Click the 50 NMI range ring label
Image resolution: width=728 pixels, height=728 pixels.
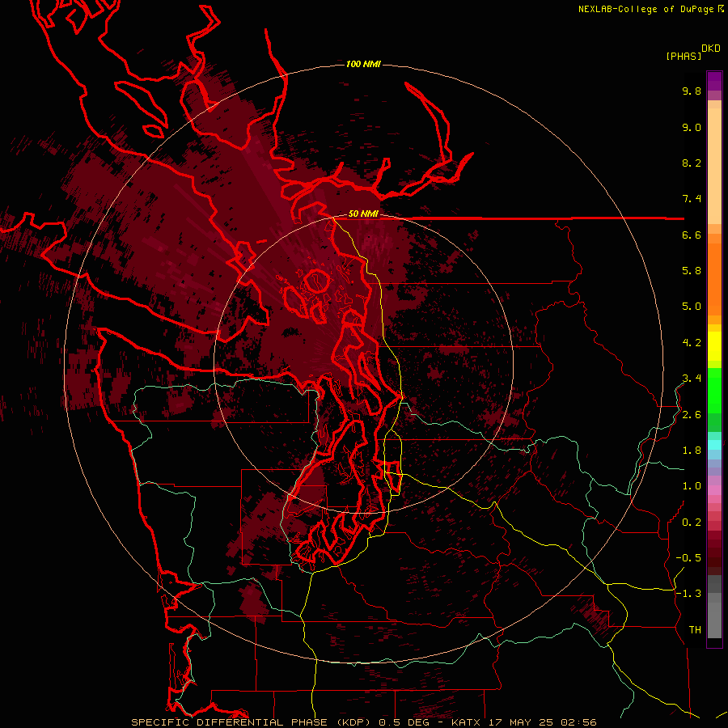[363, 214]
